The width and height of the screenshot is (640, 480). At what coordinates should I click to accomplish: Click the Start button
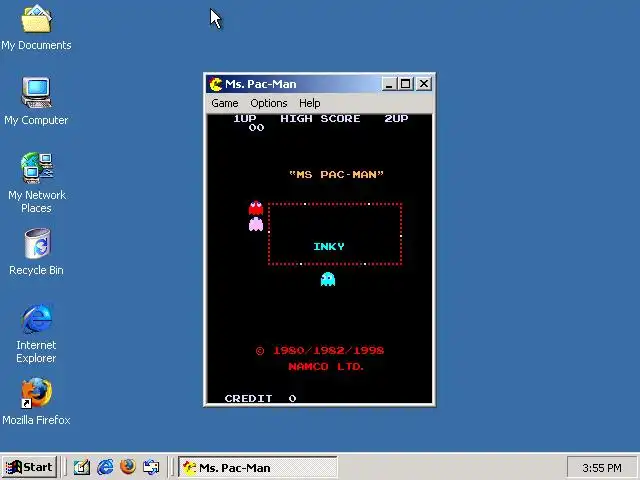click(29, 467)
